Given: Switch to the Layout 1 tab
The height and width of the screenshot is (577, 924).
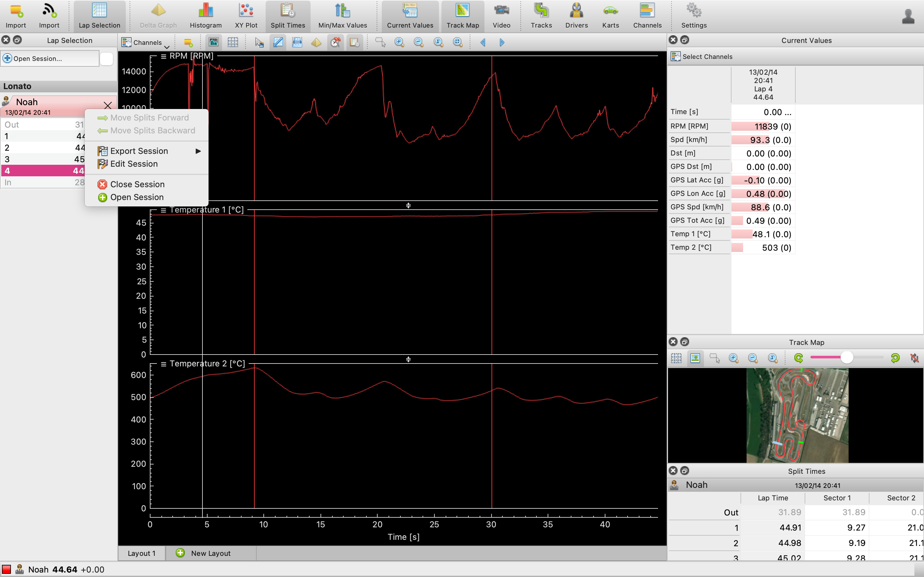Looking at the screenshot, I should pos(141,553).
